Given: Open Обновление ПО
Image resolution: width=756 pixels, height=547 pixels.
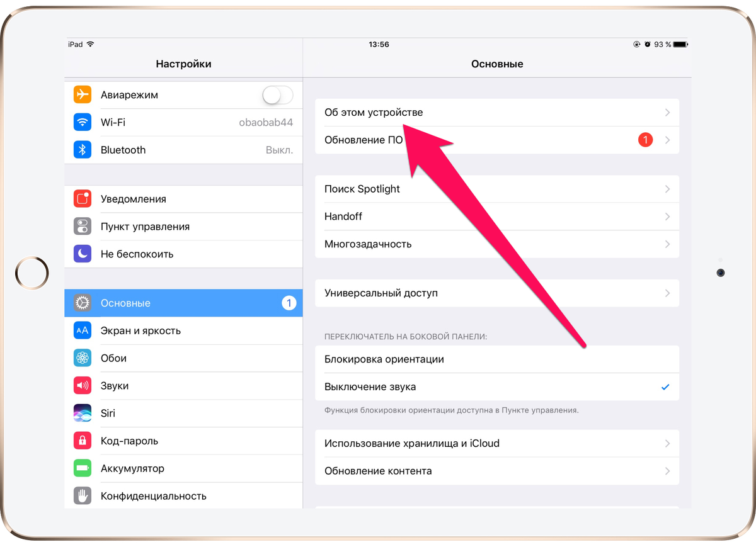Looking at the screenshot, I should coord(497,140).
